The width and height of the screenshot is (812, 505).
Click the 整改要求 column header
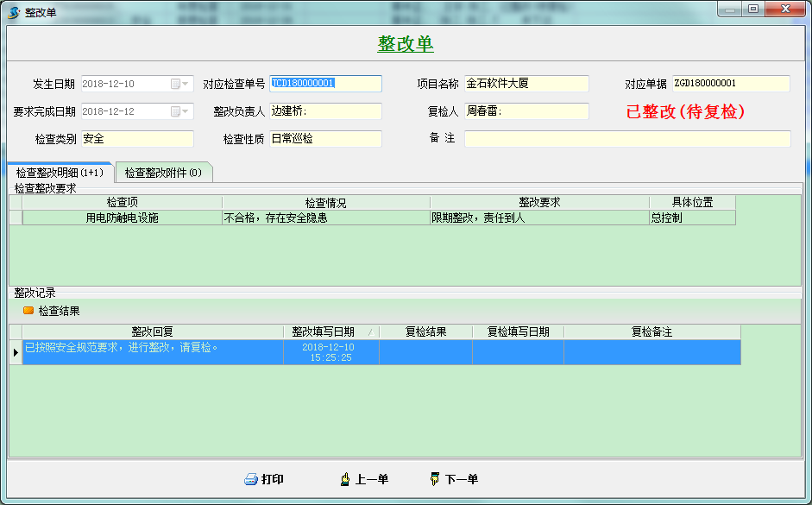(539, 202)
